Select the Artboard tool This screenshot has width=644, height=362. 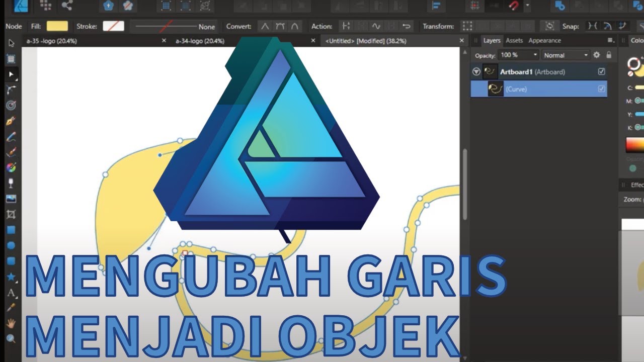coord(11,59)
